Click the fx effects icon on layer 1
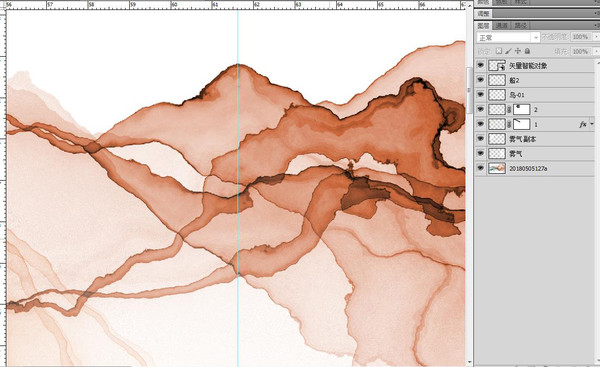The height and width of the screenshot is (367, 600). coord(583,124)
